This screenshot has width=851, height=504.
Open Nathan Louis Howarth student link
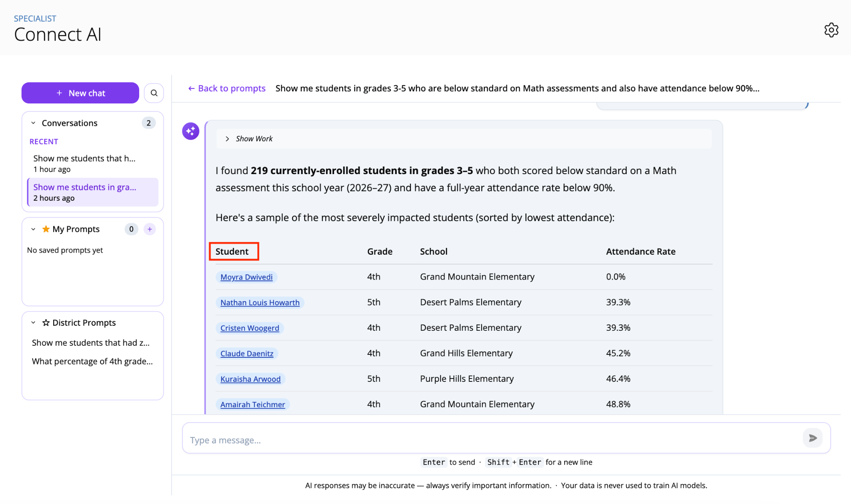tap(260, 302)
